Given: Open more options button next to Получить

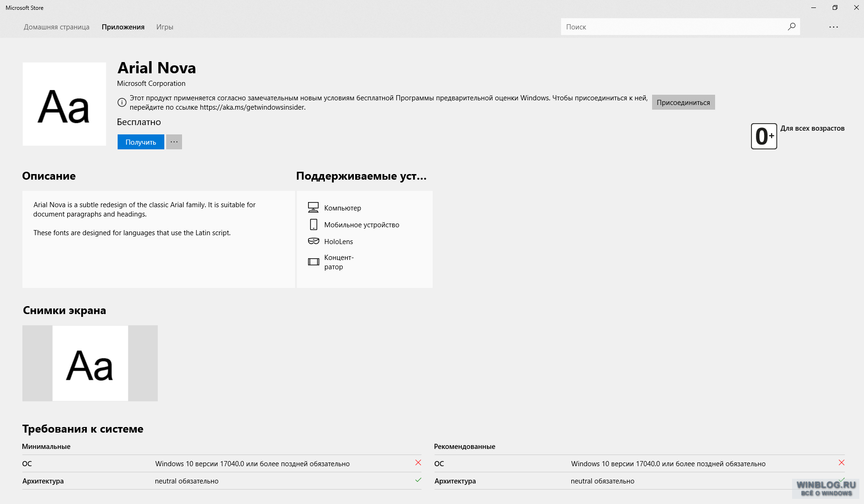Looking at the screenshot, I should [174, 142].
